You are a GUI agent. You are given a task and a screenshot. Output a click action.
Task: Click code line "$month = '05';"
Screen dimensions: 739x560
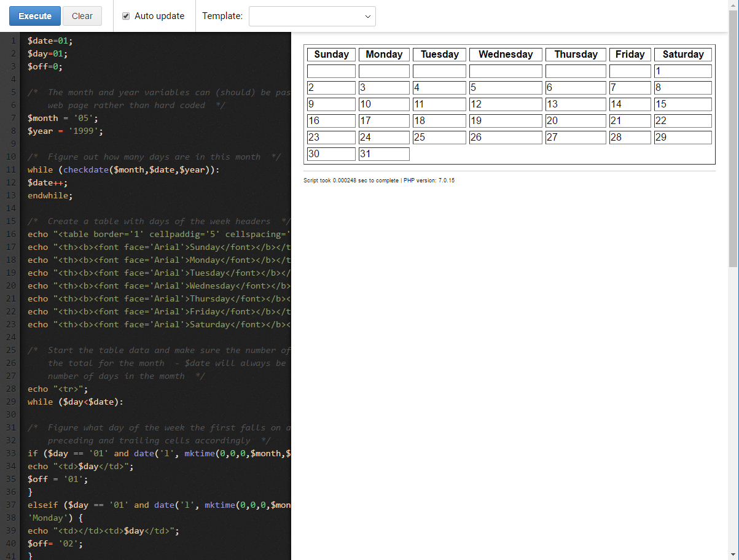[x=63, y=118]
